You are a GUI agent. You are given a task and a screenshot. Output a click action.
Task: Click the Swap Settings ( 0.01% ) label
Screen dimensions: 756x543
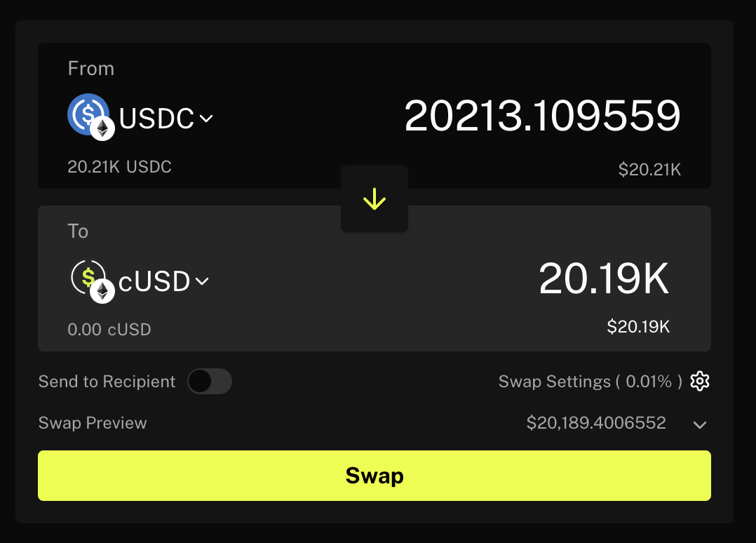(x=590, y=382)
